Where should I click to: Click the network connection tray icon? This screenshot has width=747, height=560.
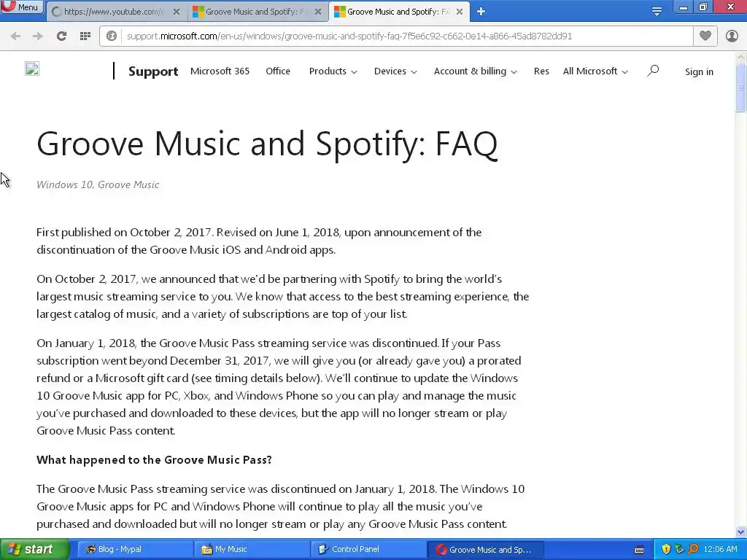(679, 550)
